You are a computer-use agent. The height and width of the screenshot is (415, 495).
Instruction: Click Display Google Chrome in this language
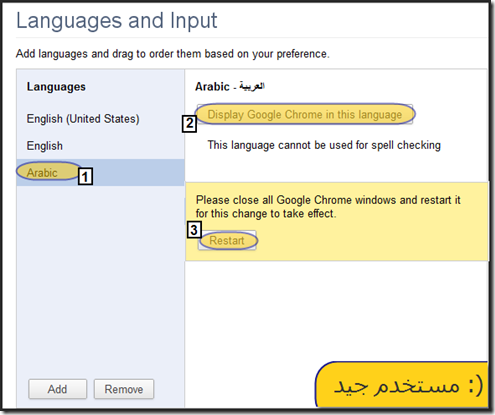tap(305, 114)
